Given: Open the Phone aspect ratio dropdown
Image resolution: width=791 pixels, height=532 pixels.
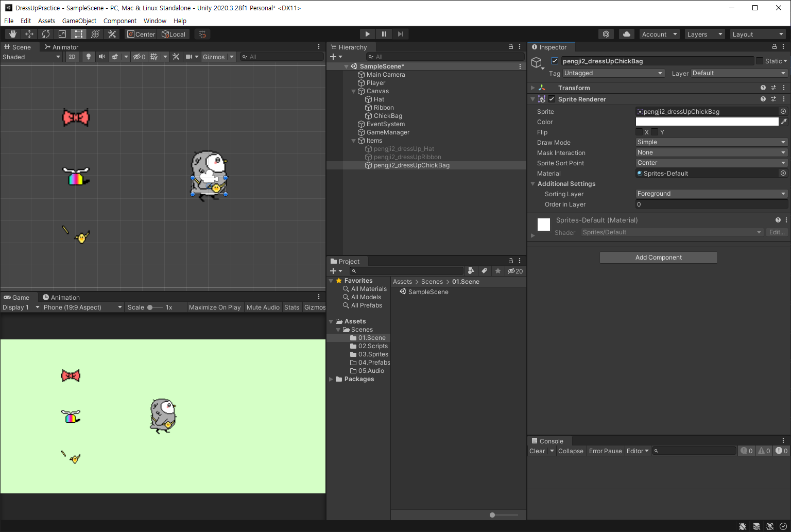Looking at the screenshot, I should 82,307.
